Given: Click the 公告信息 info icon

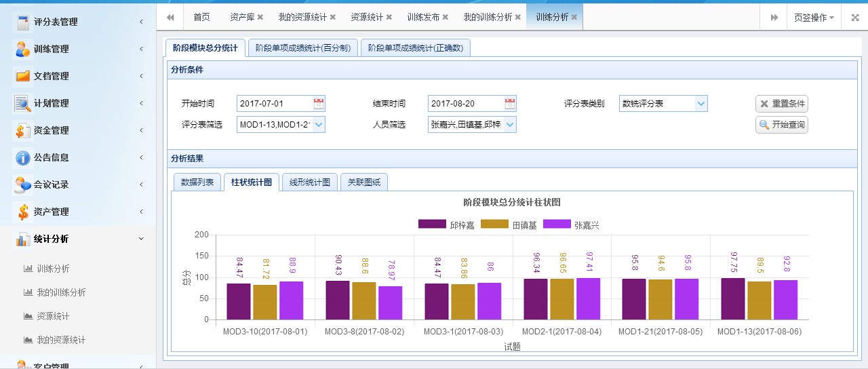Looking at the screenshot, I should point(23,157).
